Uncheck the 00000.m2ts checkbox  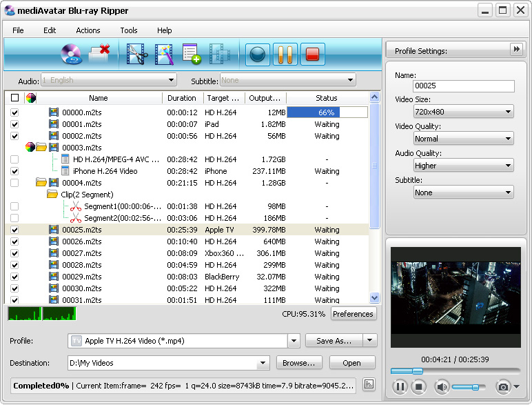tap(14, 112)
